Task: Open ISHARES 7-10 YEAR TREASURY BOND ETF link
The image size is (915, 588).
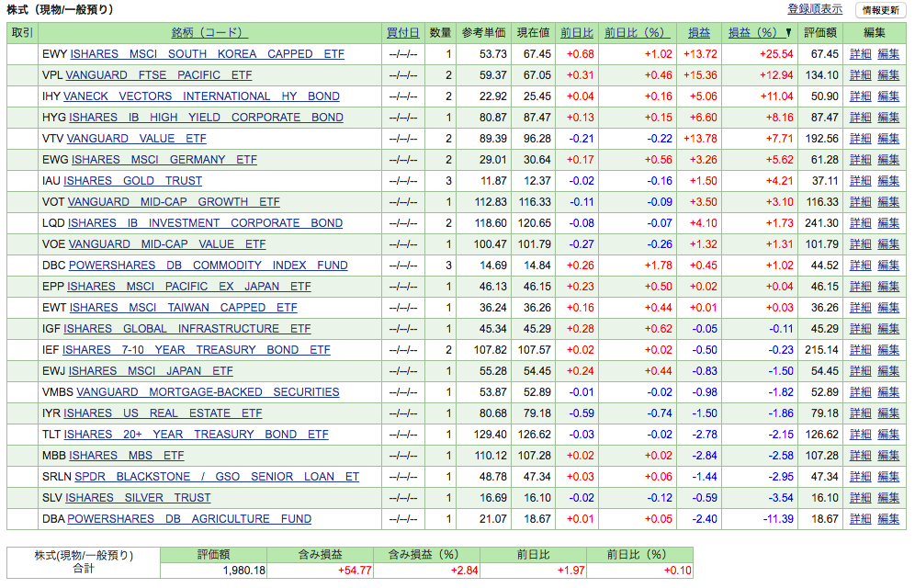Action: 196,350
